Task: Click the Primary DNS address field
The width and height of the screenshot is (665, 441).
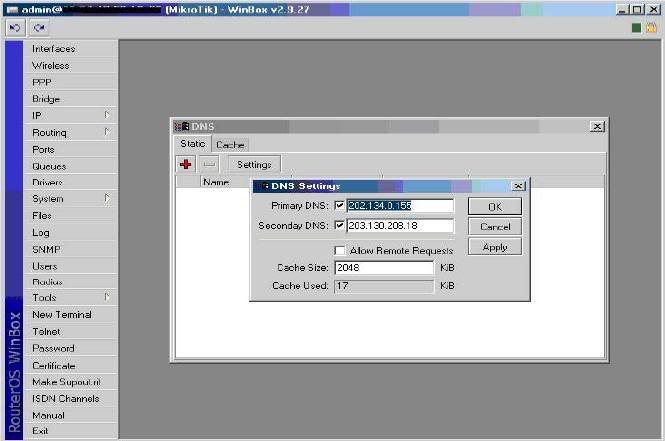Action: 400,206
